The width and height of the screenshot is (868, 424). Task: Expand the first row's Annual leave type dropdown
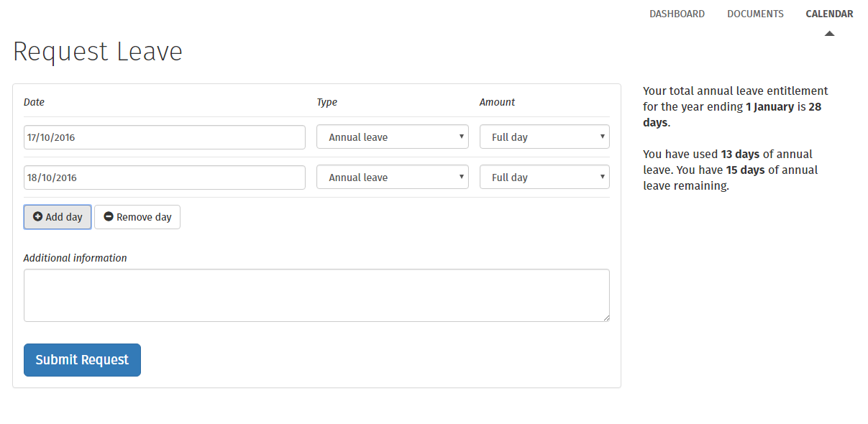click(392, 137)
